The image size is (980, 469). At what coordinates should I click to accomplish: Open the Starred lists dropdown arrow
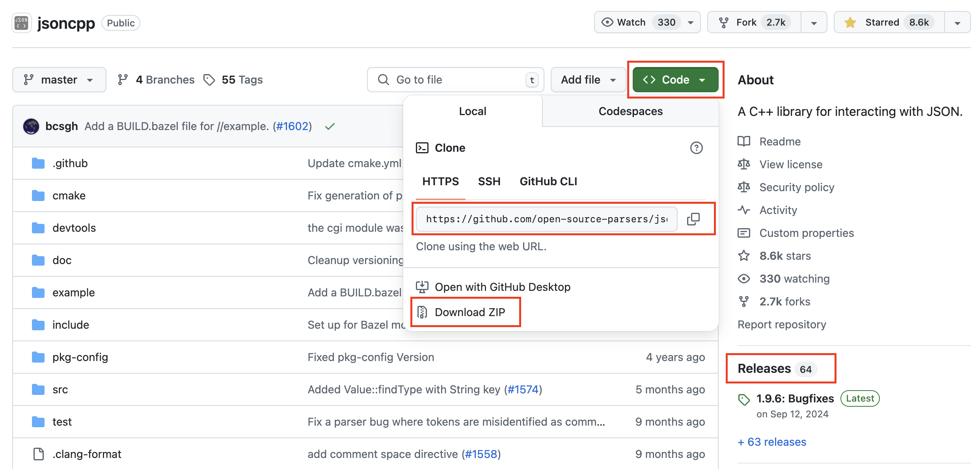957,23
